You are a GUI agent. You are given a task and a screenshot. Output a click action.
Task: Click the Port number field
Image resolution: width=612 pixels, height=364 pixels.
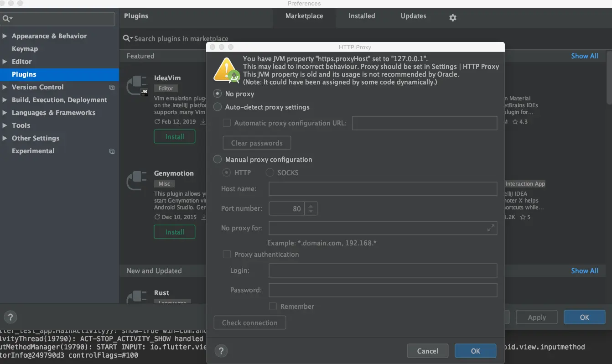[x=287, y=208]
